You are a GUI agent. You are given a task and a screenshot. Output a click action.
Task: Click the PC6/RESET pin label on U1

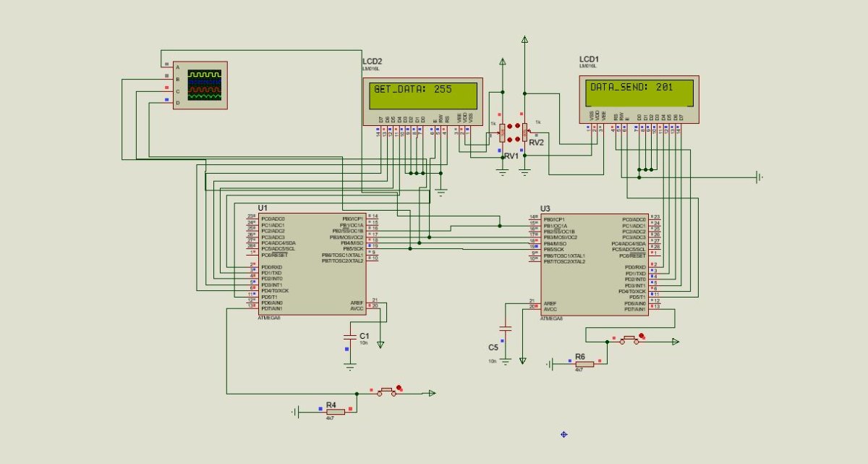point(274,255)
